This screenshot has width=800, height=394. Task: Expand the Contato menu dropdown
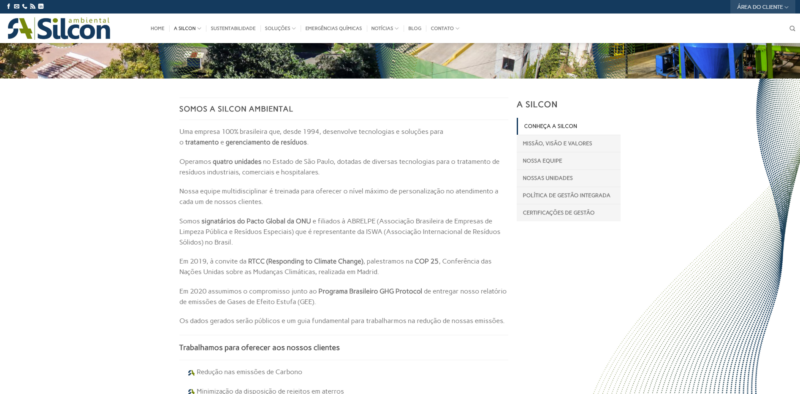point(444,29)
